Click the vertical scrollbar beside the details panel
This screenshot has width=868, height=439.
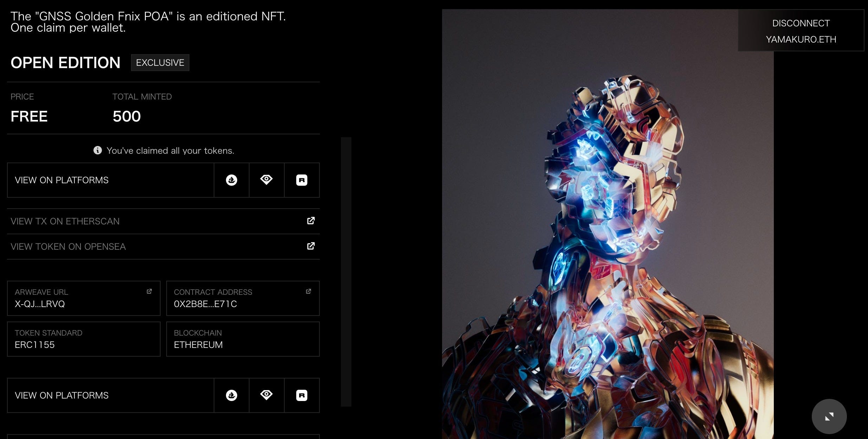click(x=346, y=272)
